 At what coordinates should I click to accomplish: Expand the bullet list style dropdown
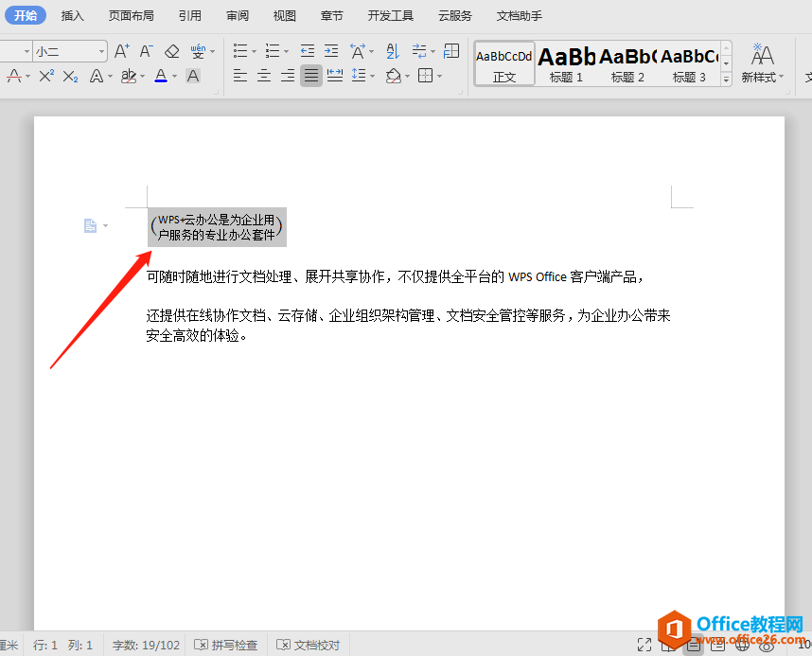(254, 51)
